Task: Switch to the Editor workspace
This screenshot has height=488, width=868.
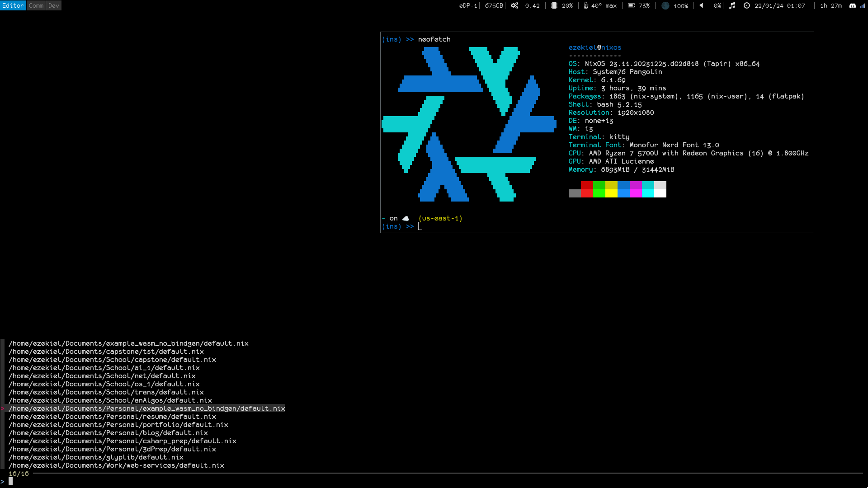Action: tap(13, 5)
